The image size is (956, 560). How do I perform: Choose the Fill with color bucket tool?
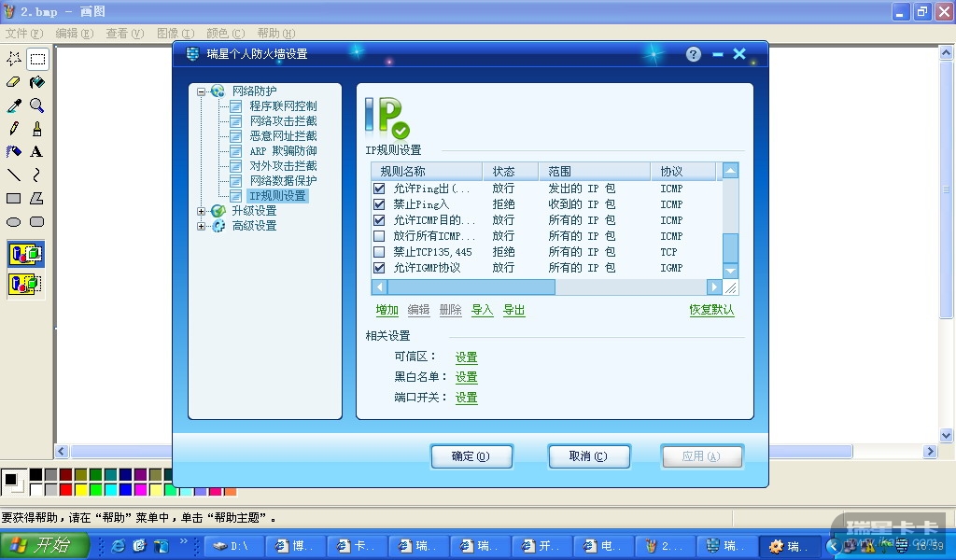point(37,81)
